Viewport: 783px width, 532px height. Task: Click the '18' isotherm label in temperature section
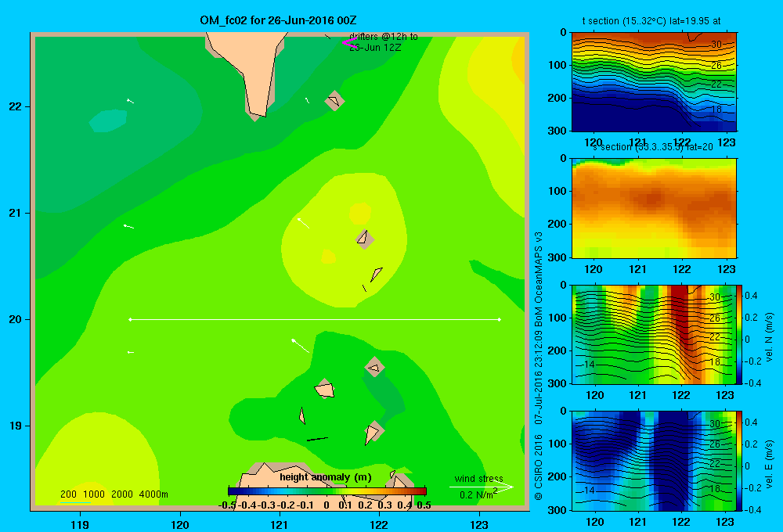[x=716, y=110]
